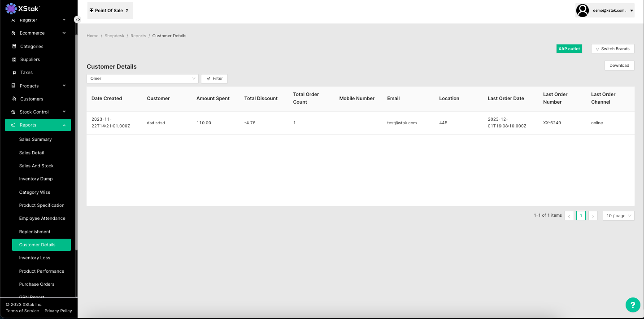Click the Taxes cart icon

pyautogui.click(x=14, y=72)
